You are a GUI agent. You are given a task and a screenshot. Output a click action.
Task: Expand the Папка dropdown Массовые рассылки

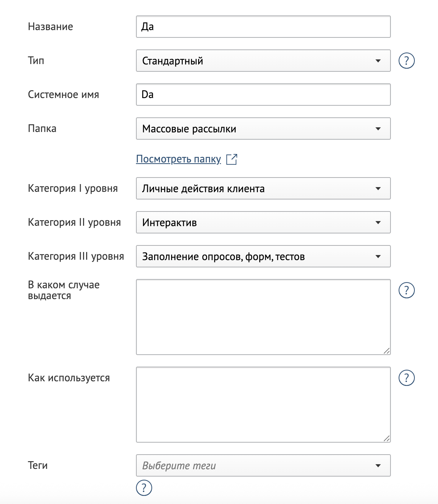click(x=263, y=129)
